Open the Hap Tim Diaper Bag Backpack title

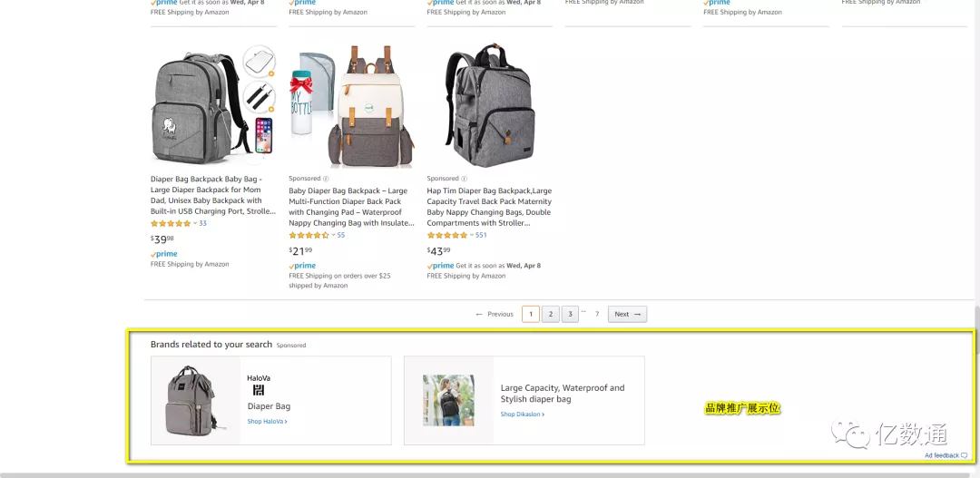click(x=489, y=207)
